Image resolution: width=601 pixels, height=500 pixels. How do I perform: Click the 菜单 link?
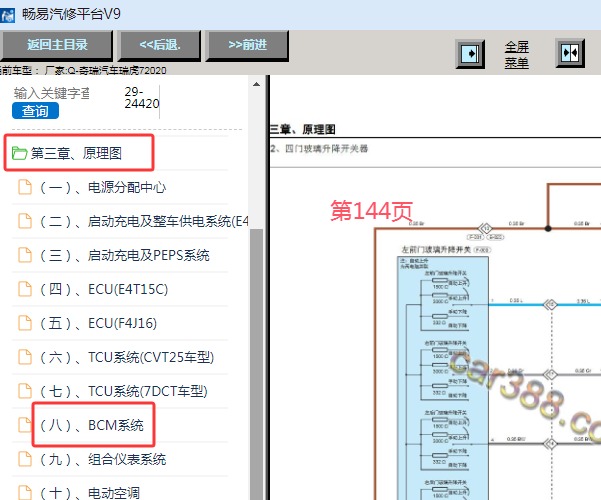pyautogui.click(x=516, y=62)
